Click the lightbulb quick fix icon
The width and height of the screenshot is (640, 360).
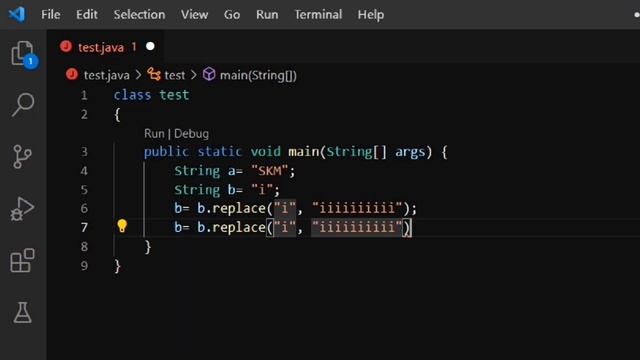tap(122, 226)
